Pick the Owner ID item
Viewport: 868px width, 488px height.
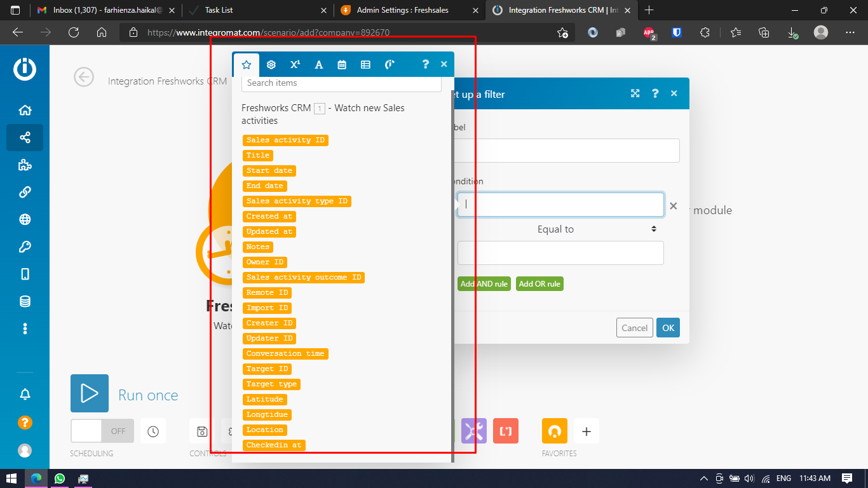(x=265, y=262)
